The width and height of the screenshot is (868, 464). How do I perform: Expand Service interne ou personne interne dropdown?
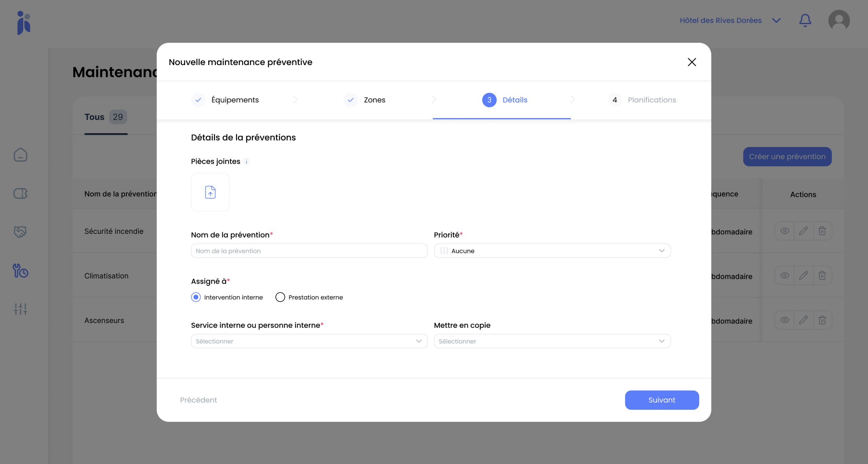309,341
